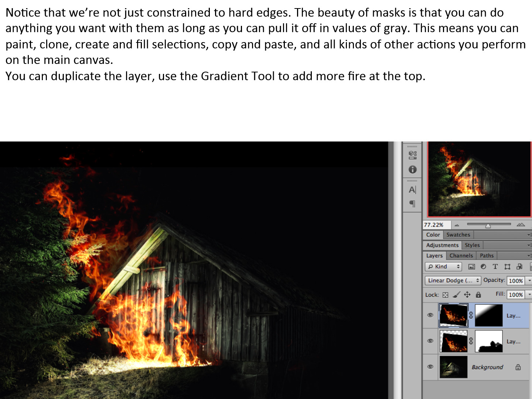This screenshot has height=399, width=532.
Task: Click the lock image pixels brush icon
Action: [456, 294]
